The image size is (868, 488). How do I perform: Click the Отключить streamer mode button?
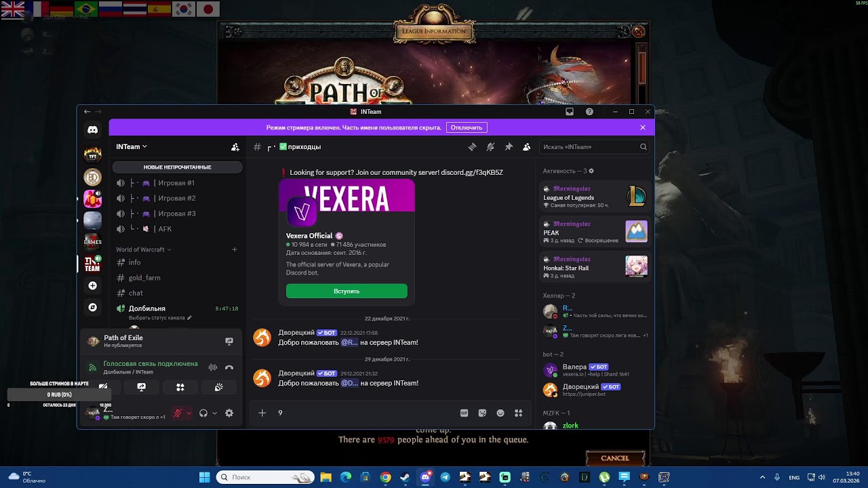467,127
